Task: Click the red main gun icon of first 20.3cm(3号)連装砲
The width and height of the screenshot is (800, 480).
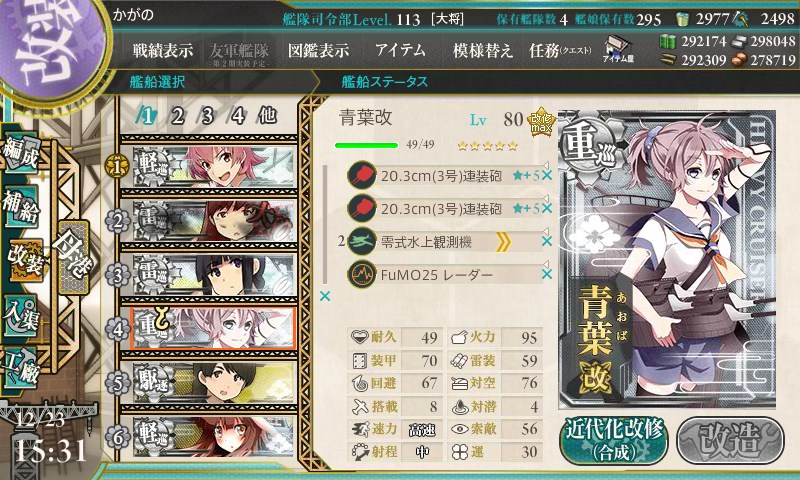Action: (x=362, y=175)
